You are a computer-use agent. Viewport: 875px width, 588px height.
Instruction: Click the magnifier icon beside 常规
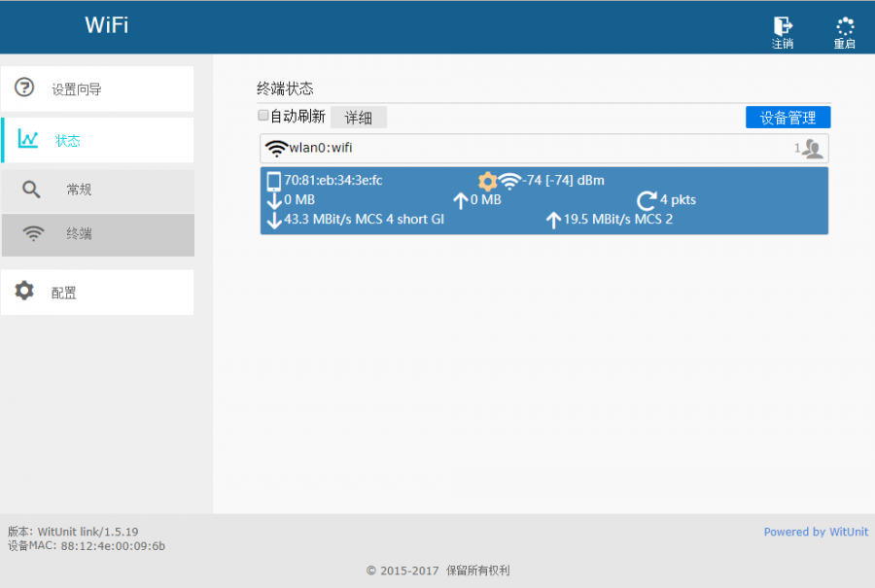coord(31,190)
